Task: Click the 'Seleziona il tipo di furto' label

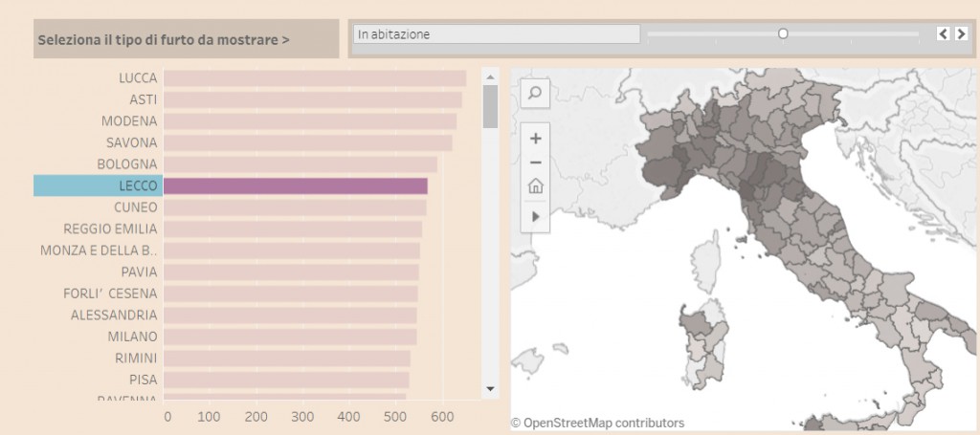Action: 164,40
